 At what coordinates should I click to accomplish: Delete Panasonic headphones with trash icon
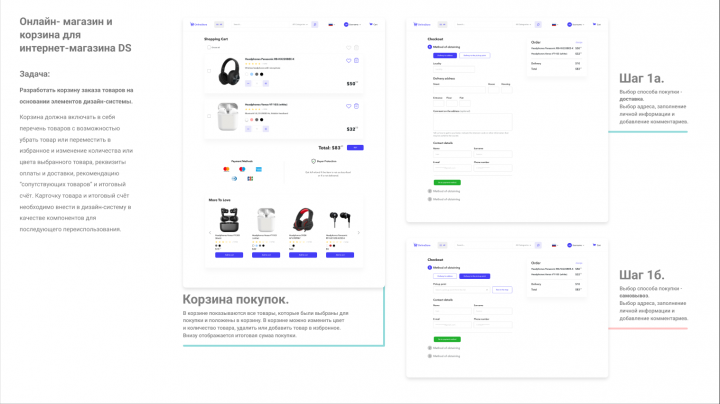tap(356, 61)
